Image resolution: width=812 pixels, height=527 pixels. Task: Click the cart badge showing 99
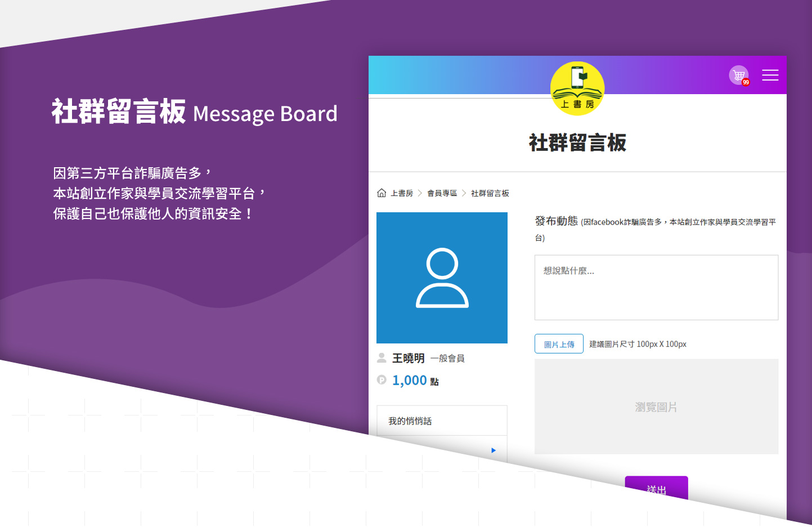745,82
